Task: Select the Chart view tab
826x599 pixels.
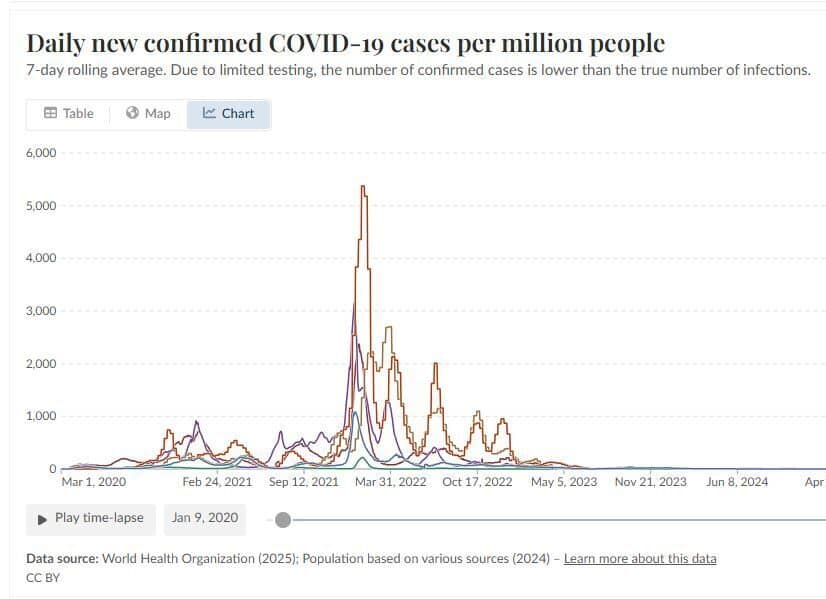Action: click(229, 113)
